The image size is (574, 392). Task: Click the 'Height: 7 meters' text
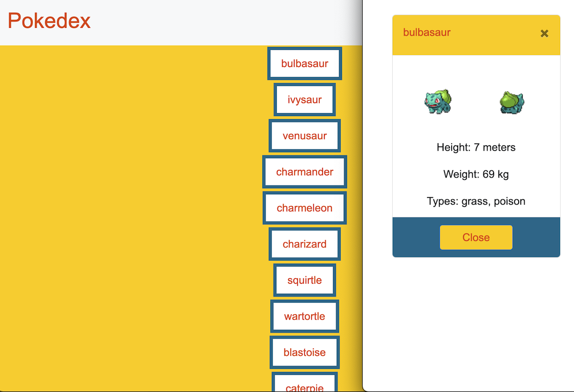click(x=476, y=147)
